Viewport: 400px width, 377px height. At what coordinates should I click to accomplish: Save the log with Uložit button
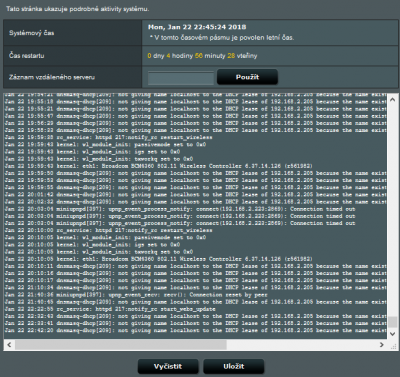coord(233,366)
